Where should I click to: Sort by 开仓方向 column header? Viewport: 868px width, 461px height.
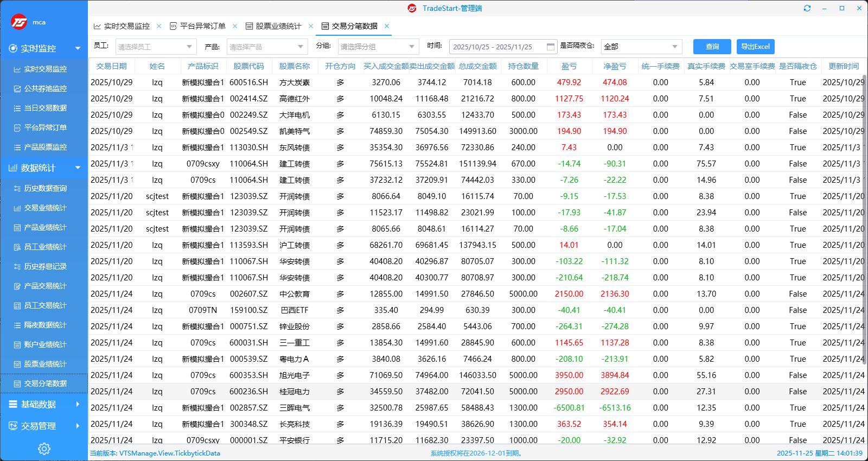pos(340,66)
